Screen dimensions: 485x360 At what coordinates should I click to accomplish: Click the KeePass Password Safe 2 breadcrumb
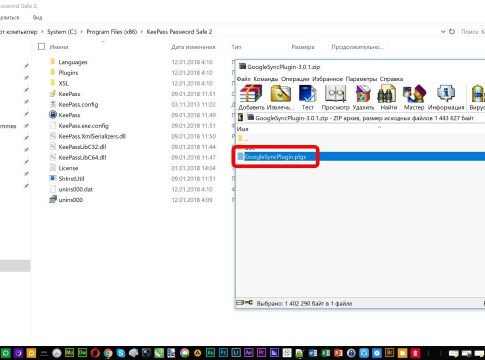[179, 32]
